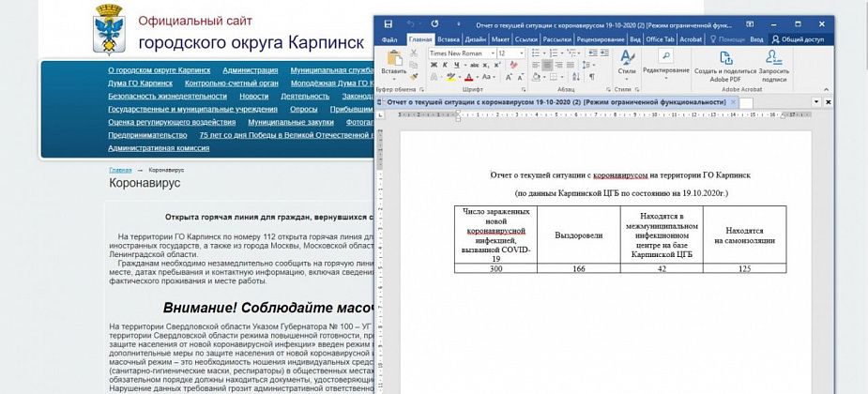This screenshot has width=868, height=394.
Task: Save the Word document via quick access
Action: [388, 23]
